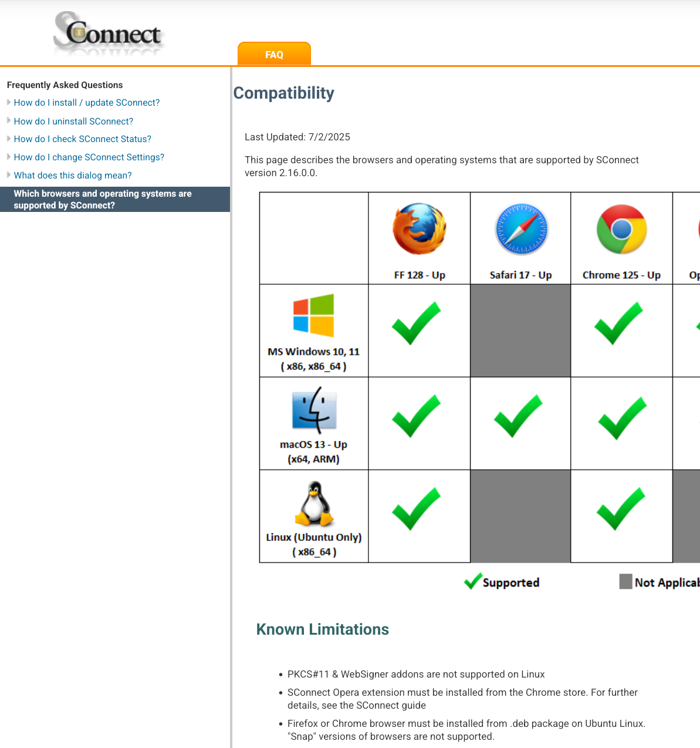The image size is (700, 748).
Task: Click the Chrome browser icon
Action: click(621, 229)
